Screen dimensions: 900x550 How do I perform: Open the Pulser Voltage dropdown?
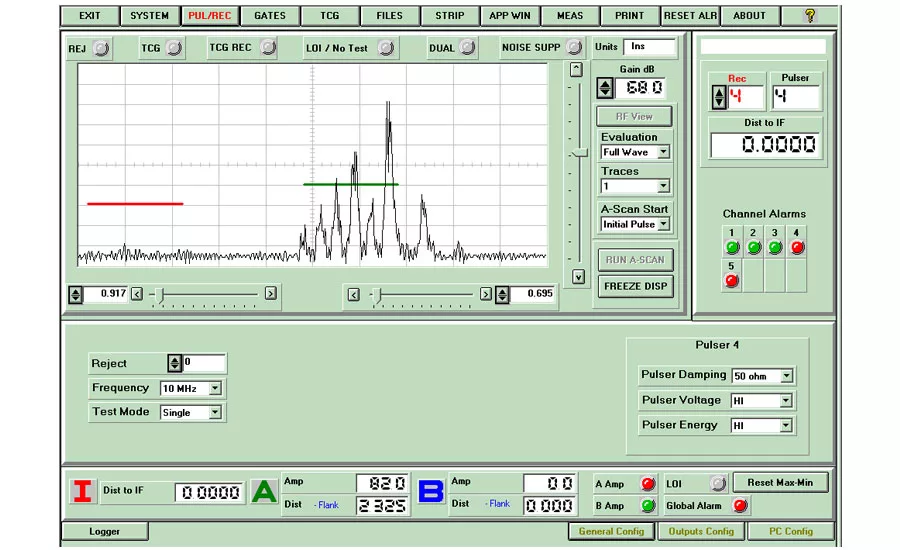point(786,401)
